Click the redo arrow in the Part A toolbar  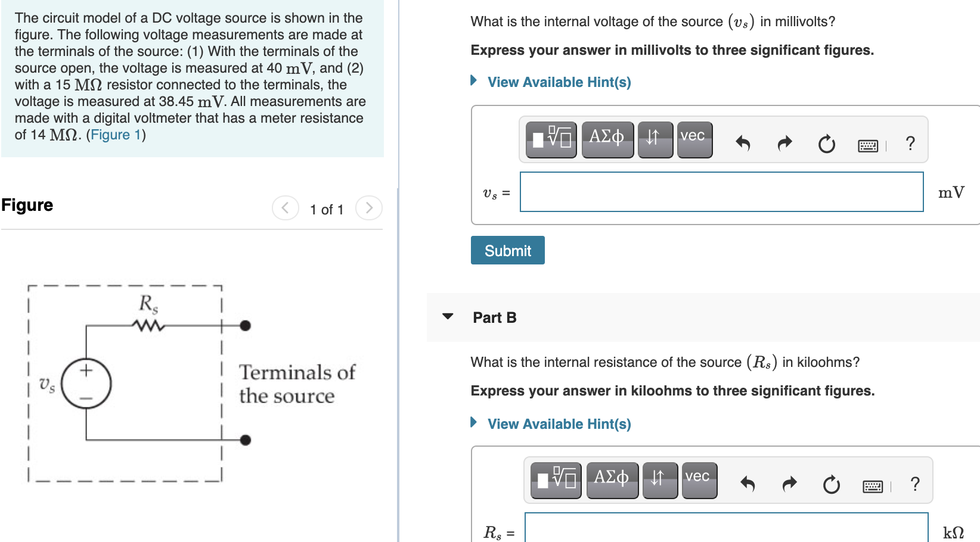point(784,142)
